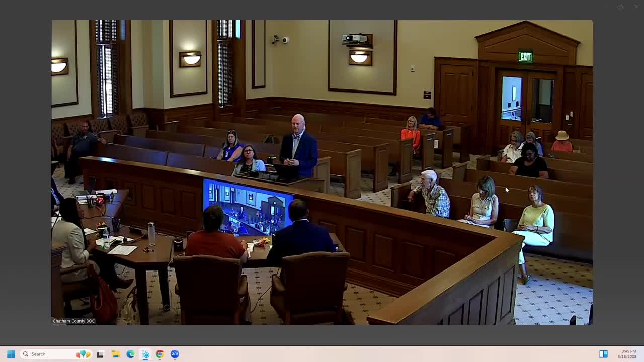Screen dimensions: 644x362
Task: Click the 8/18/2025 date in the taskbar
Action: [x=627, y=357]
